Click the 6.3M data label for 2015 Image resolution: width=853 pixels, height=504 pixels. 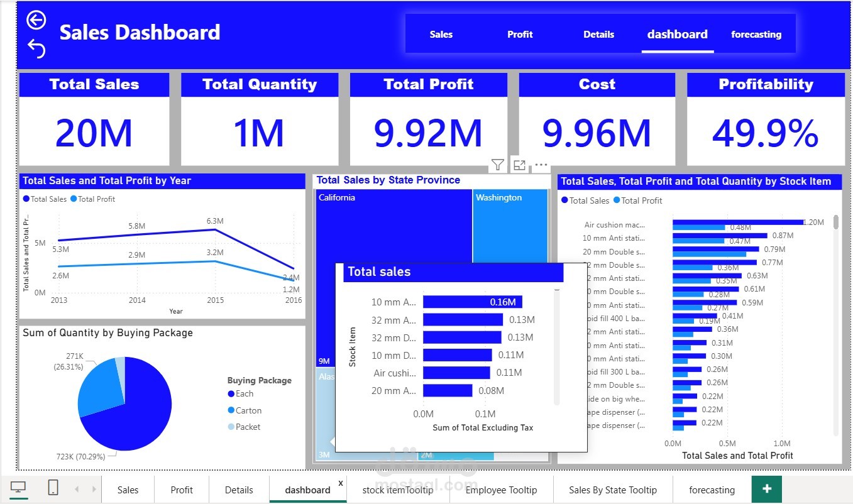(215, 221)
